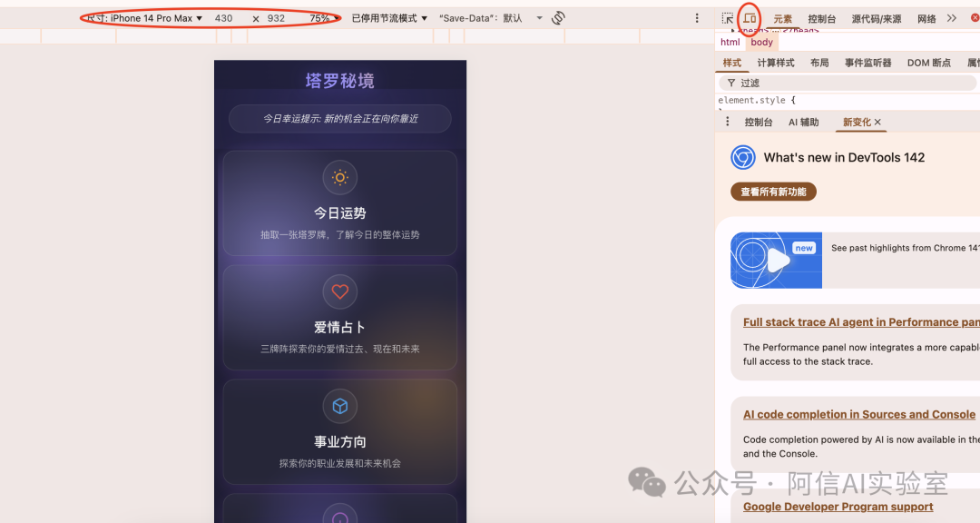The width and height of the screenshot is (980, 523).
Task: Click the rotate device orientation icon
Action: tap(557, 17)
